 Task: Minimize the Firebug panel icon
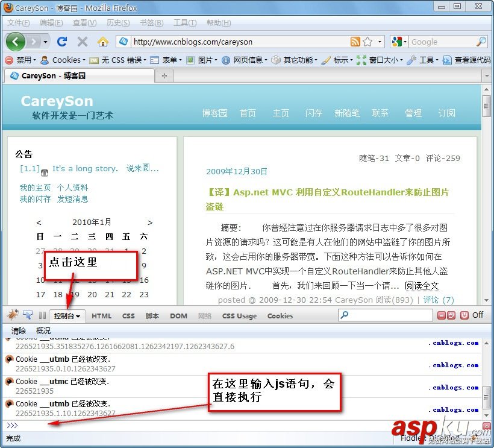coord(442,315)
